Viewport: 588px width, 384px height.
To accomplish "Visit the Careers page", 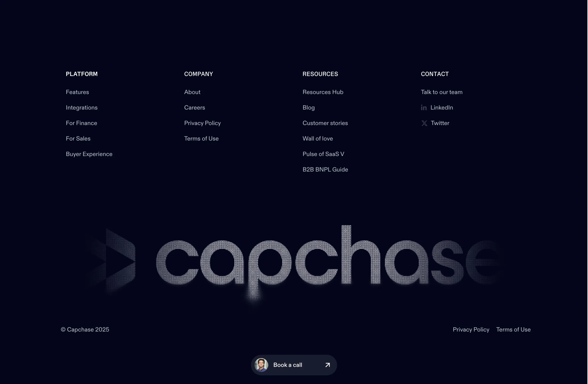I will [x=194, y=108].
